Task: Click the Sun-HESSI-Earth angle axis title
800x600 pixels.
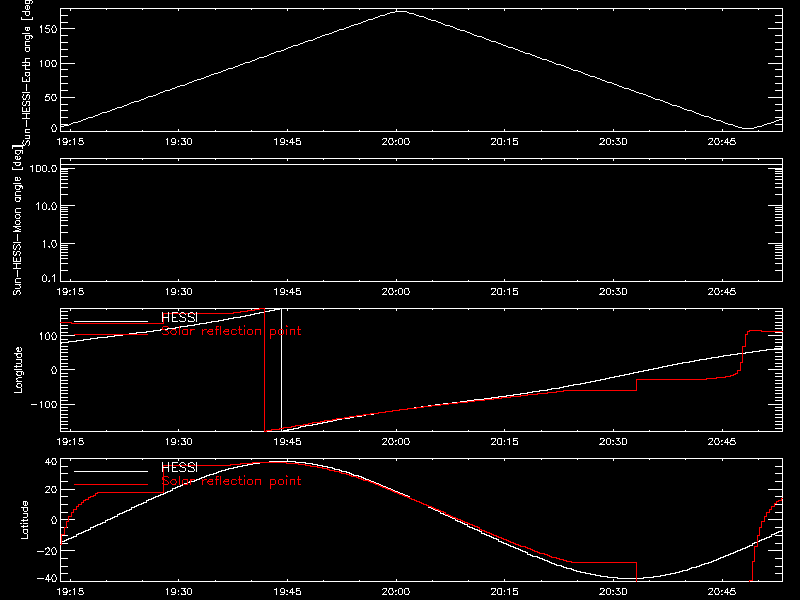Action: click(x=27, y=71)
